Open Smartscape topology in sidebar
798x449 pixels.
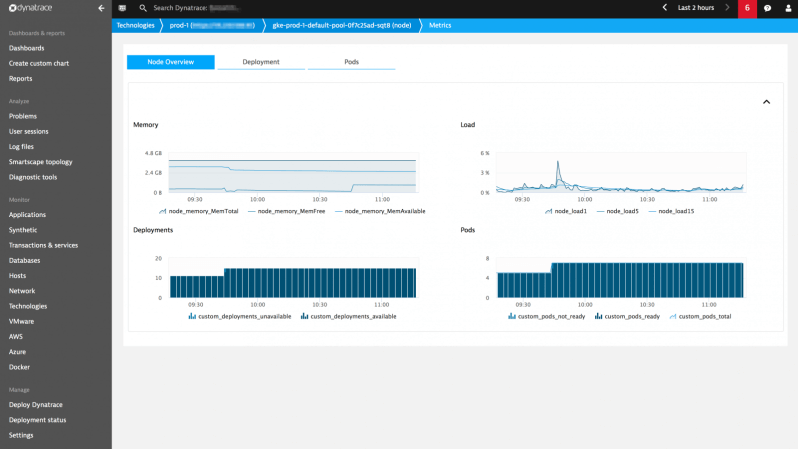tap(41, 162)
